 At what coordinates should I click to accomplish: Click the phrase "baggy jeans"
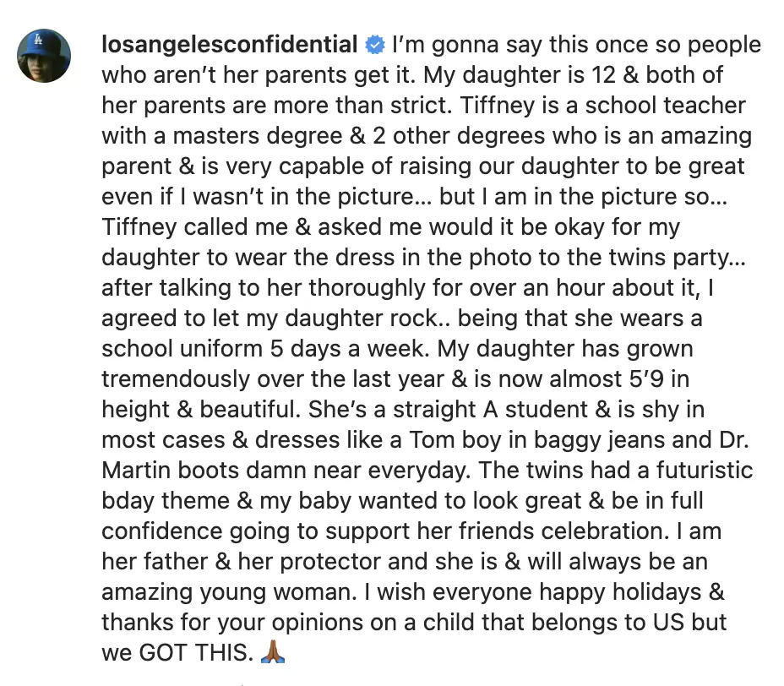[640, 440]
